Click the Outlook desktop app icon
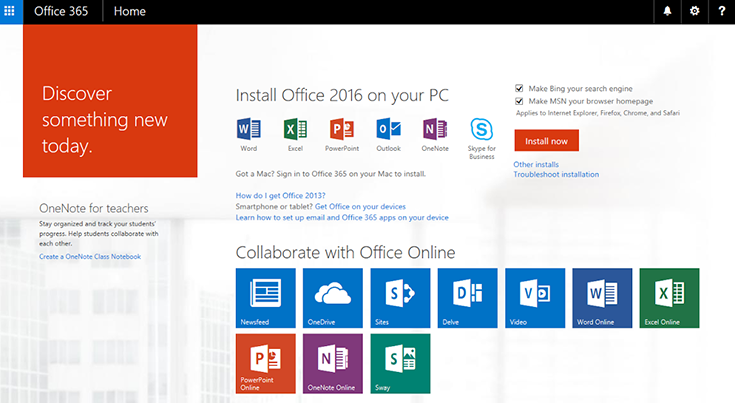 click(388, 129)
